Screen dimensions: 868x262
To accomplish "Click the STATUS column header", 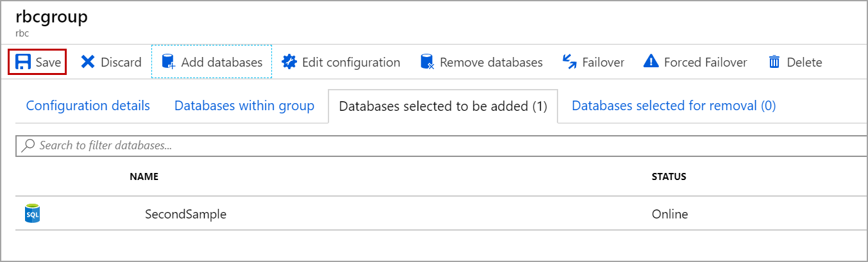I will 668,177.
